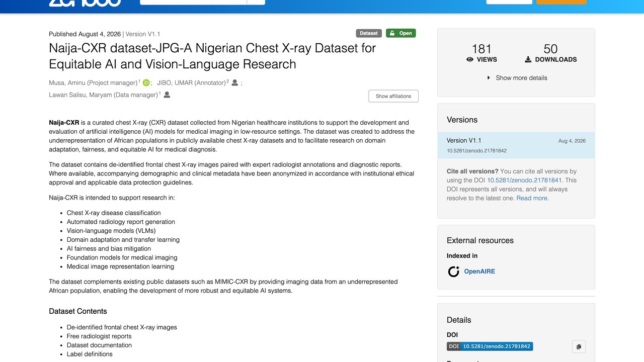Copy the DOI with the clipboard icon
Screen dimensions: 644x362
coord(579,346)
